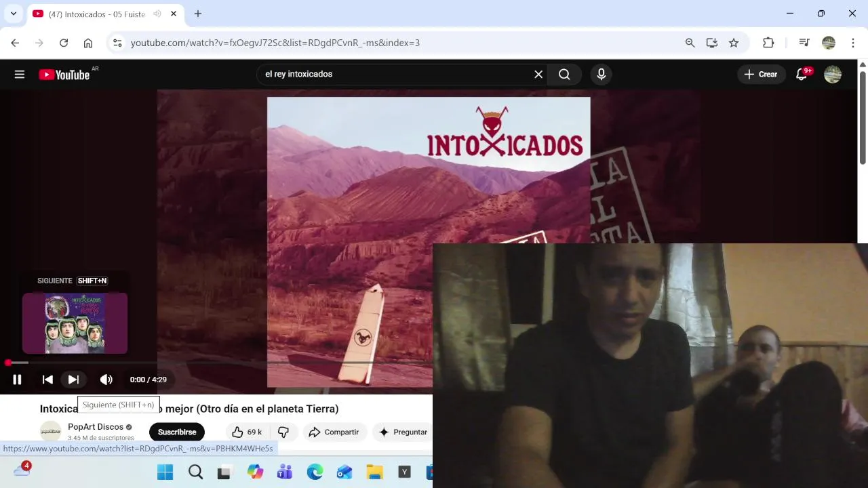This screenshot has height=488, width=868.
Task: Skip back to the previous video
Action: (47, 380)
